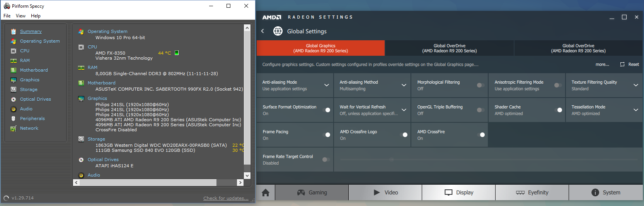This screenshot has width=644, height=206.
Task: Toggle the Shader Cache switch
Action: [558, 110]
